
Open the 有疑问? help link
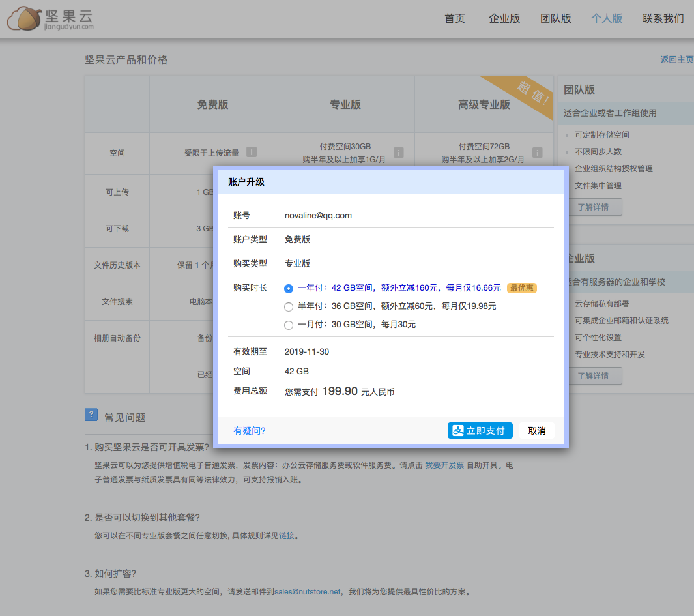(x=249, y=430)
